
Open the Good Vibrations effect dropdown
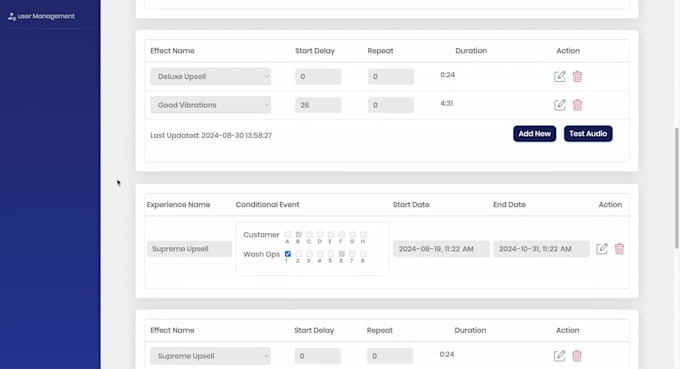(x=210, y=105)
